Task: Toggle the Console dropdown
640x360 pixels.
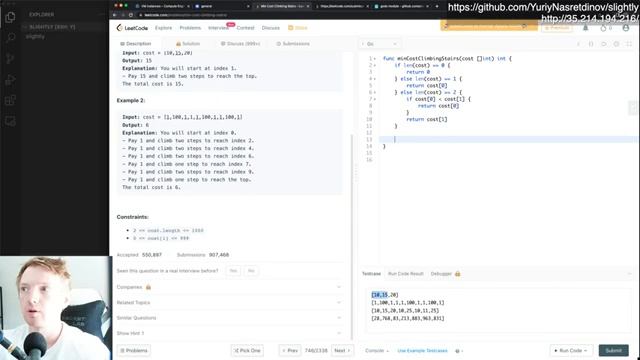Action: point(377,351)
